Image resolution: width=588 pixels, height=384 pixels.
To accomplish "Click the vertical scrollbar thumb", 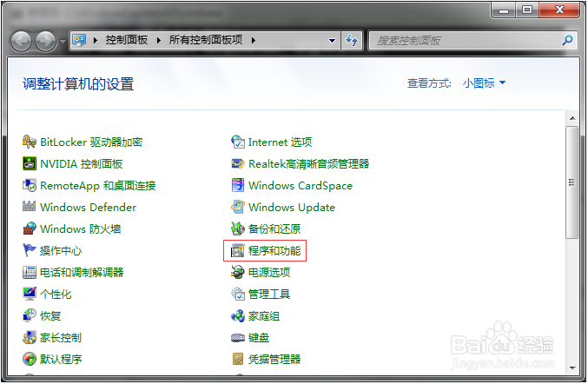I will 572,182.
